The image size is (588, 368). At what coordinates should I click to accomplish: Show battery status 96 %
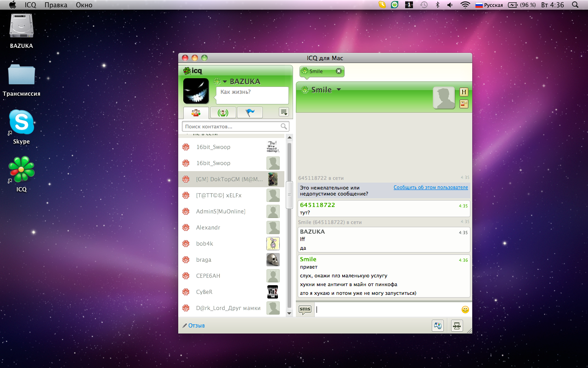click(x=522, y=5)
